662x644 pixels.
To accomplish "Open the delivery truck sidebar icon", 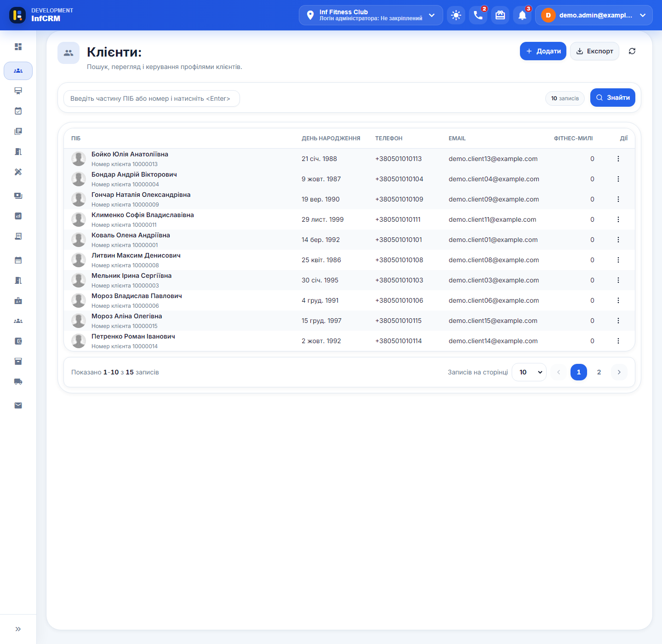I will coord(18,382).
